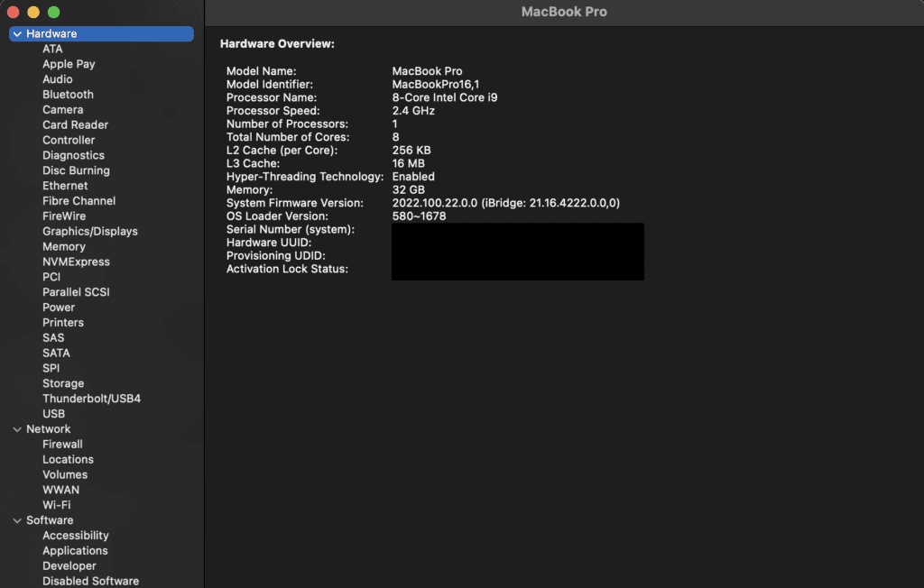This screenshot has width=924, height=588.
Task: Select the Software category label
Action: (x=50, y=521)
